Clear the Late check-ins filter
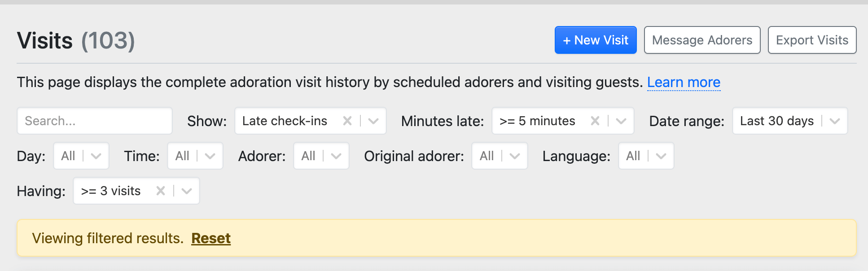The image size is (868, 271). [x=347, y=121]
